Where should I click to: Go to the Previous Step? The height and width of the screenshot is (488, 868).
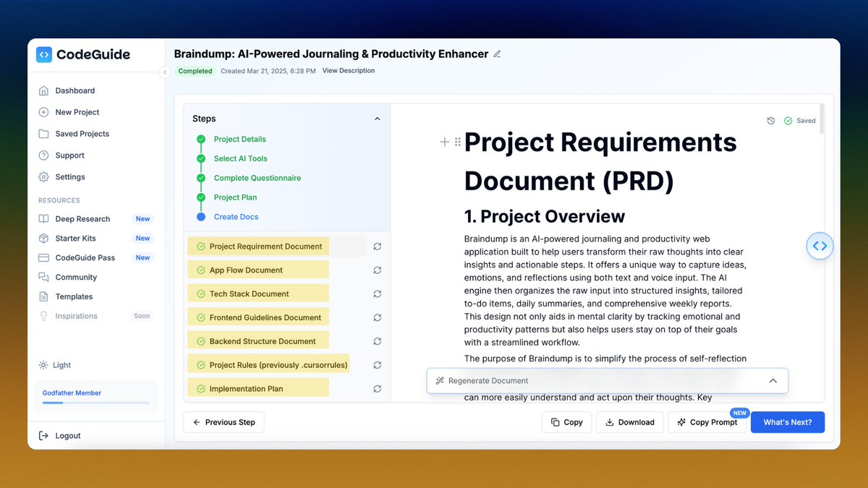[224, 422]
